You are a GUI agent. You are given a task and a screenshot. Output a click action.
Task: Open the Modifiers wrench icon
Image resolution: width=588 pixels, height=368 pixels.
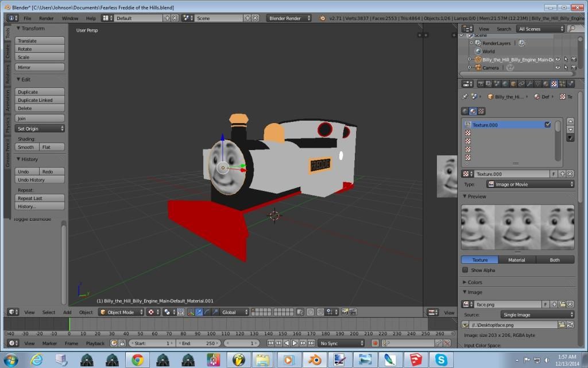tap(529, 84)
